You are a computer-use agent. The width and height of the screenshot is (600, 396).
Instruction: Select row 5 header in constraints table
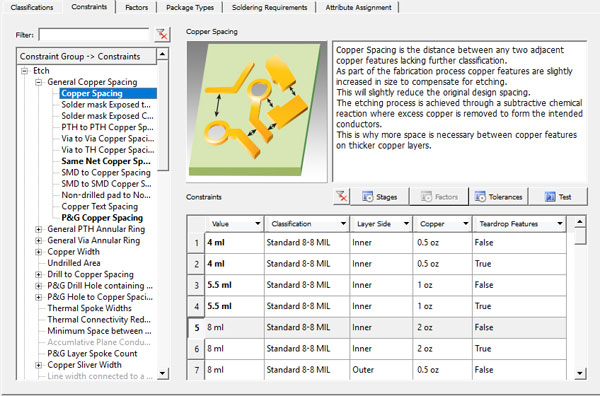click(196, 328)
